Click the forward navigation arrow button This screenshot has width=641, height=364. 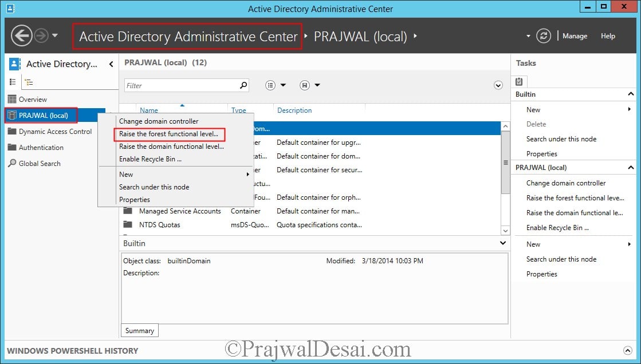(x=41, y=36)
